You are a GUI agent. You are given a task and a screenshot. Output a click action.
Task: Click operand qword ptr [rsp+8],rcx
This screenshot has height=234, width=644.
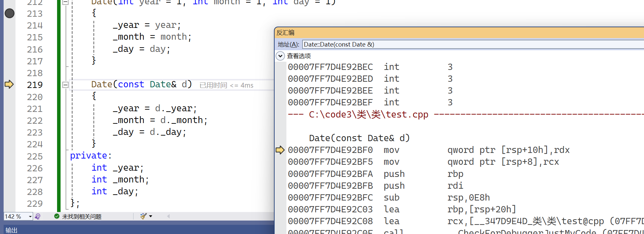(x=503, y=162)
